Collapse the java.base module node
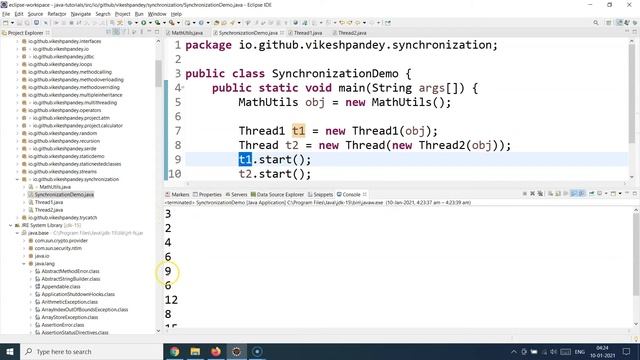The height and width of the screenshot is (360, 640). pos(17,233)
